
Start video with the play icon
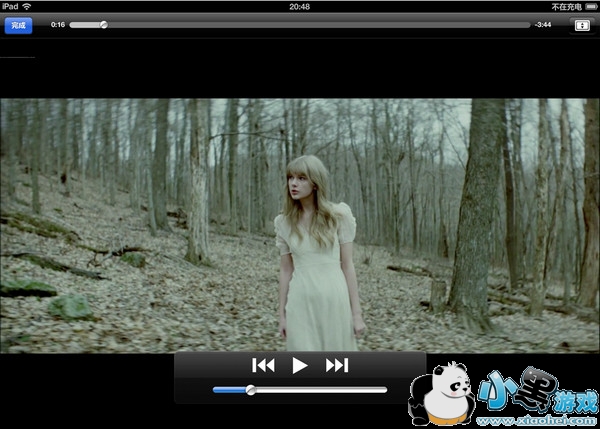pos(300,365)
